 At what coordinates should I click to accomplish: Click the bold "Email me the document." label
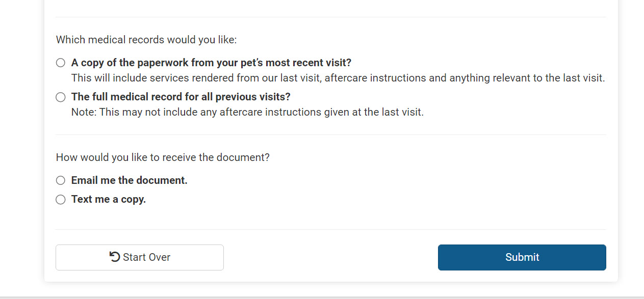(129, 180)
